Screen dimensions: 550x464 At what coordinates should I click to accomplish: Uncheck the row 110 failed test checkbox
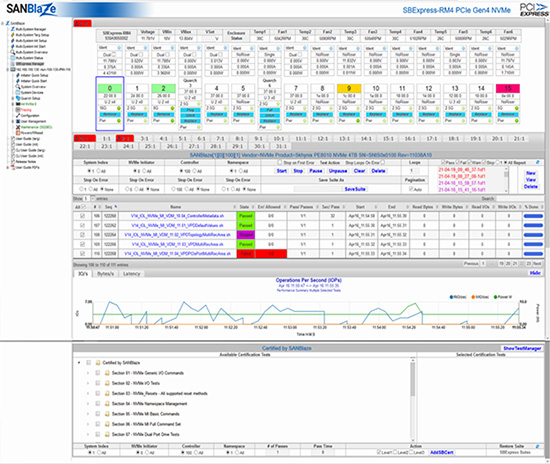82,253
